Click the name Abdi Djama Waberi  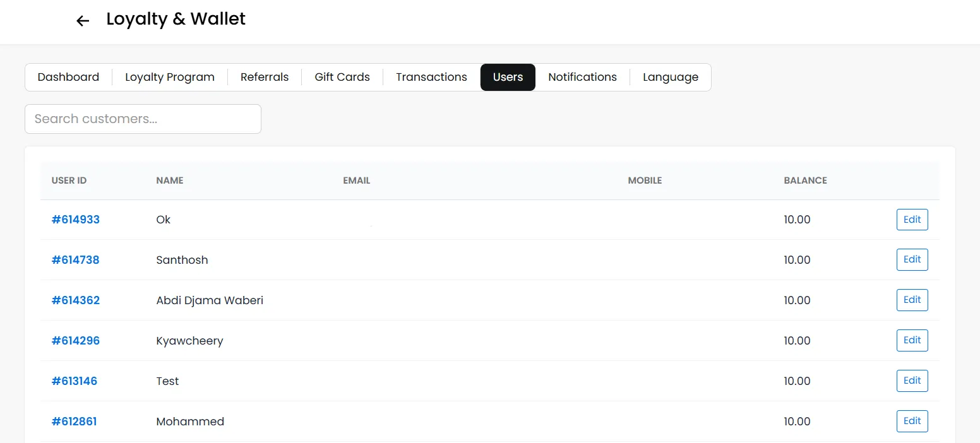pos(210,300)
